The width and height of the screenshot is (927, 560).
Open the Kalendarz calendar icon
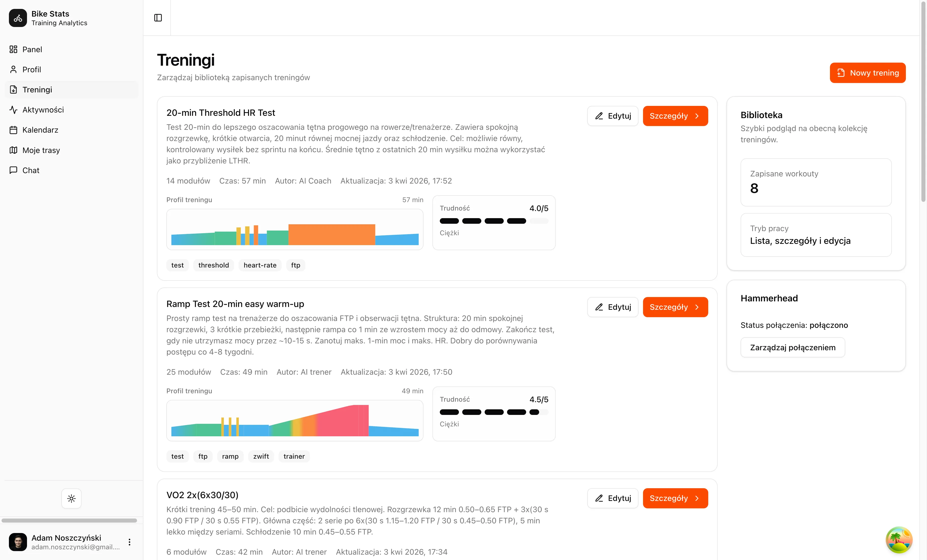[x=13, y=130]
